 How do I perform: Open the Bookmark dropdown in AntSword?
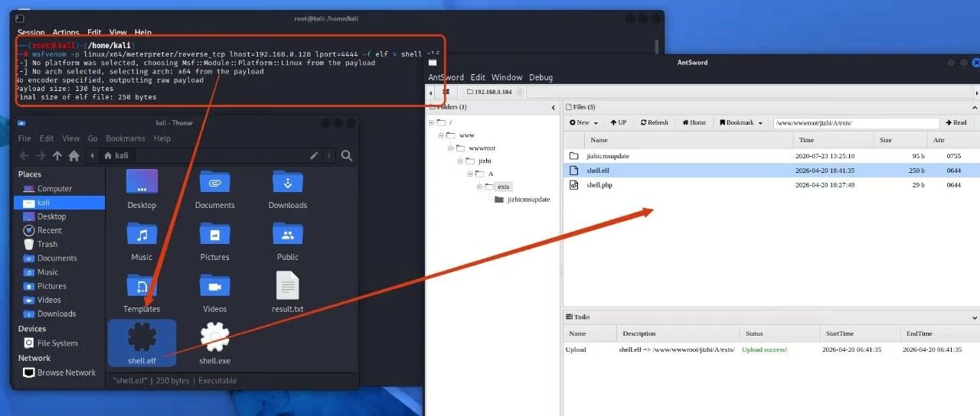pos(740,122)
